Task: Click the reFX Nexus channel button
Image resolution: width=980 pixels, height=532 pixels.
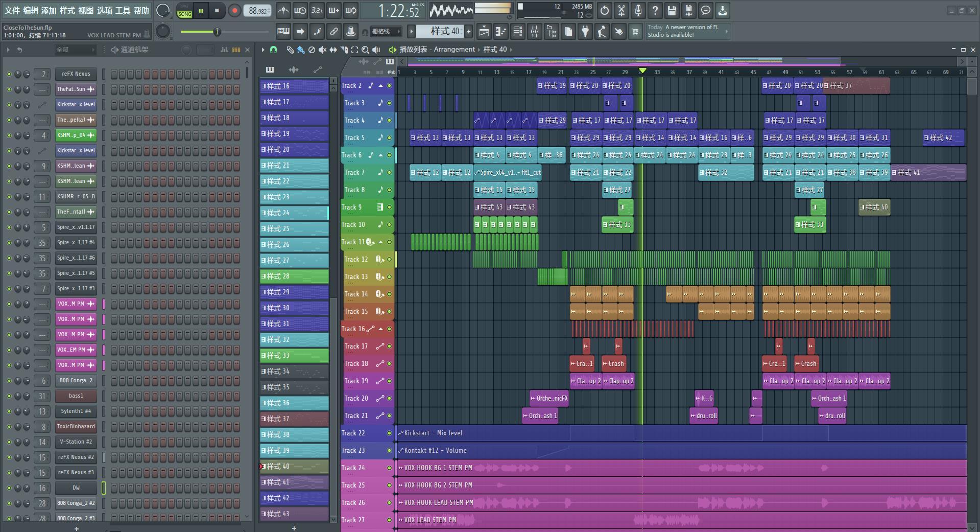Action: [76, 74]
